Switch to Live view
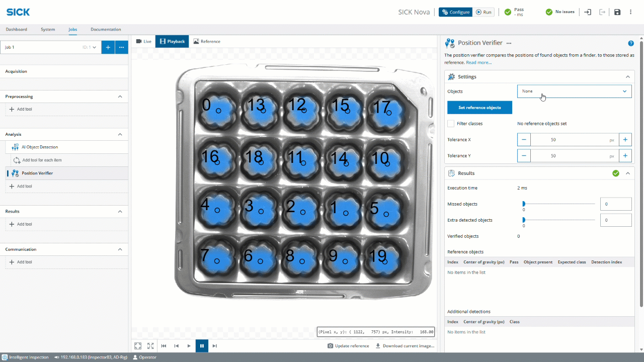Viewport: 644px width, 362px height. [143, 41]
